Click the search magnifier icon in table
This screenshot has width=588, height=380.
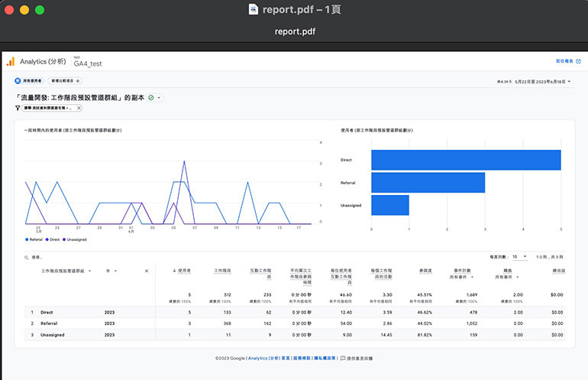(x=27, y=258)
